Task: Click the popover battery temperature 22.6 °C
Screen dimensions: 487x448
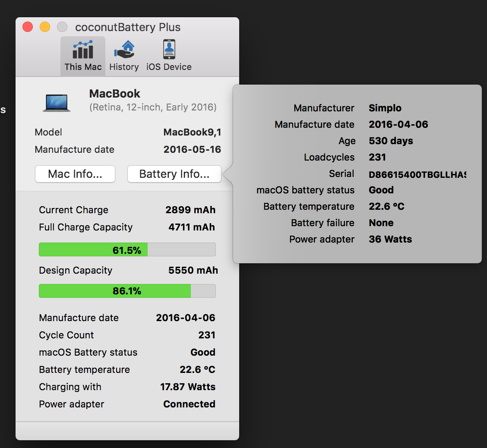Action: click(387, 206)
